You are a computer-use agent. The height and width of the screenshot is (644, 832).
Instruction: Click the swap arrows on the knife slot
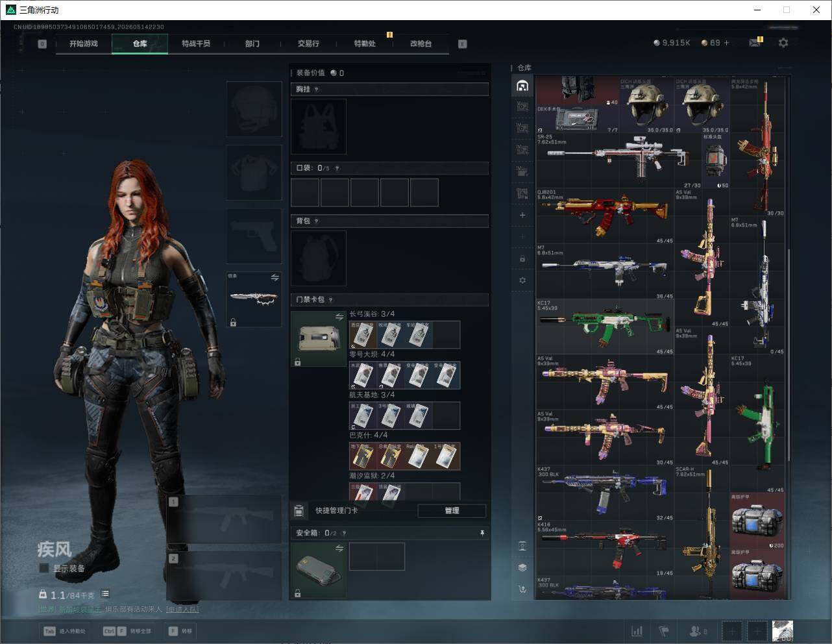click(275, 278)
